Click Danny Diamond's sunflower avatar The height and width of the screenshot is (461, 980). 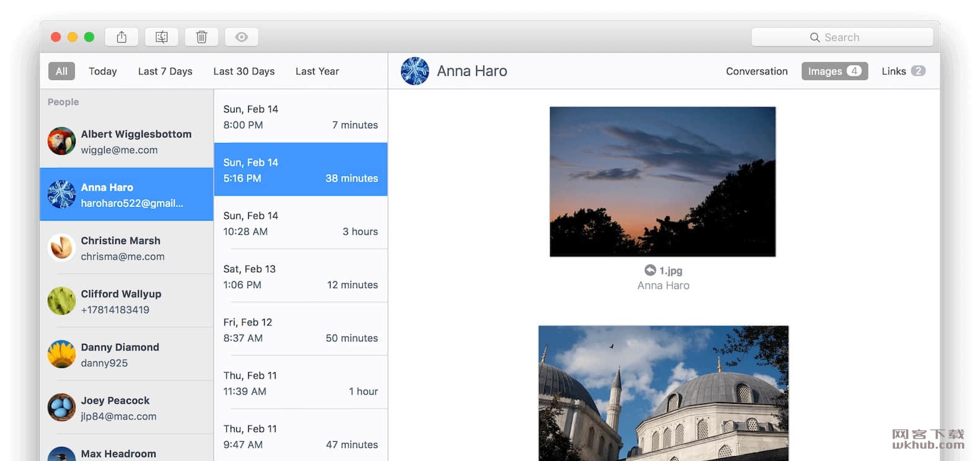tap(61, 354)
